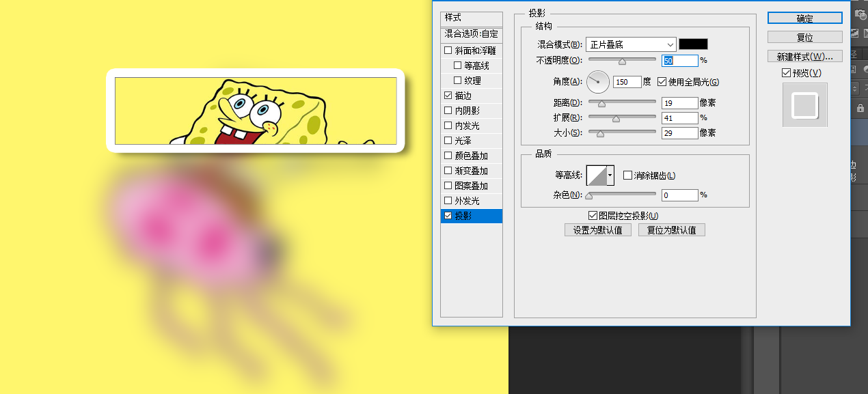
Task: Select the 渐变叠加 style entry
Action: [472, 171]
